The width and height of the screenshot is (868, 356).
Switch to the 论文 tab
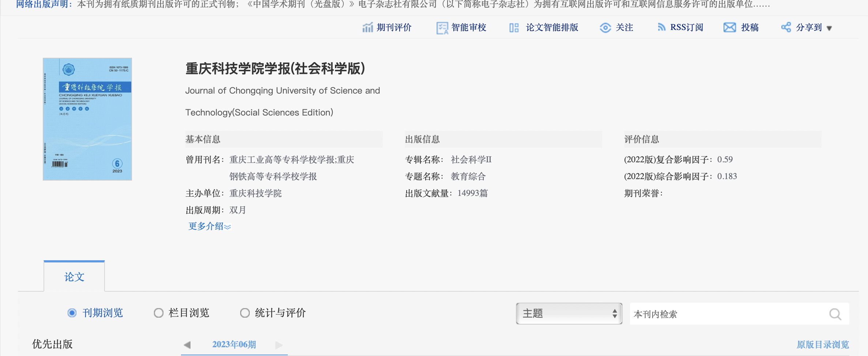pos(74,277)
